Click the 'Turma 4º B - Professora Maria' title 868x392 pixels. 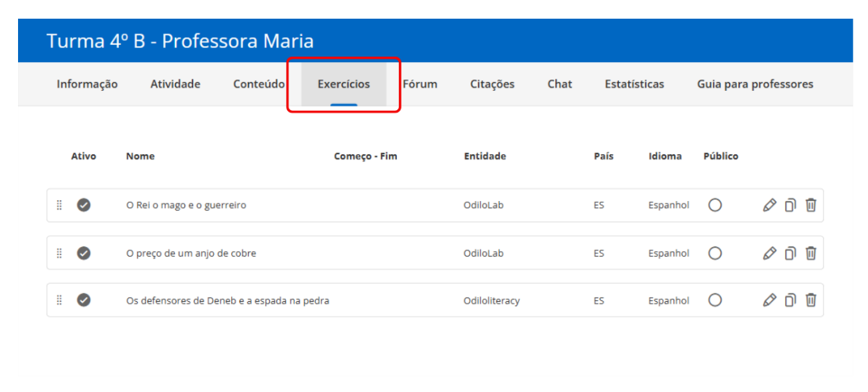[x=180, y=41]
